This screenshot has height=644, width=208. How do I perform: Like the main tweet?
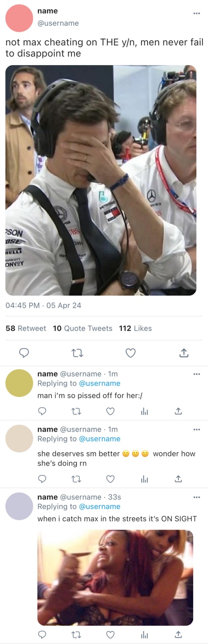click(131, 353)
